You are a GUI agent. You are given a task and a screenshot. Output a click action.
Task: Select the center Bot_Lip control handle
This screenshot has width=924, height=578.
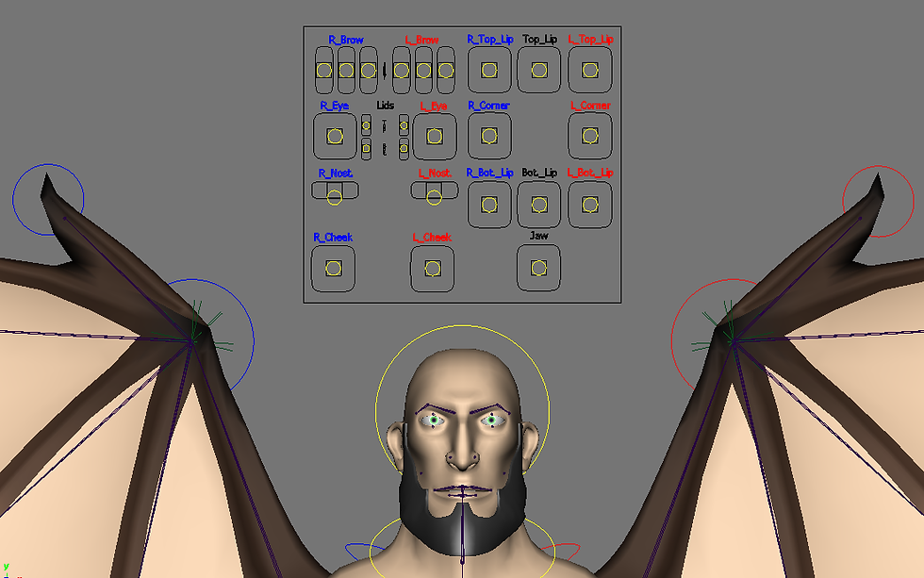pos(539,205)
